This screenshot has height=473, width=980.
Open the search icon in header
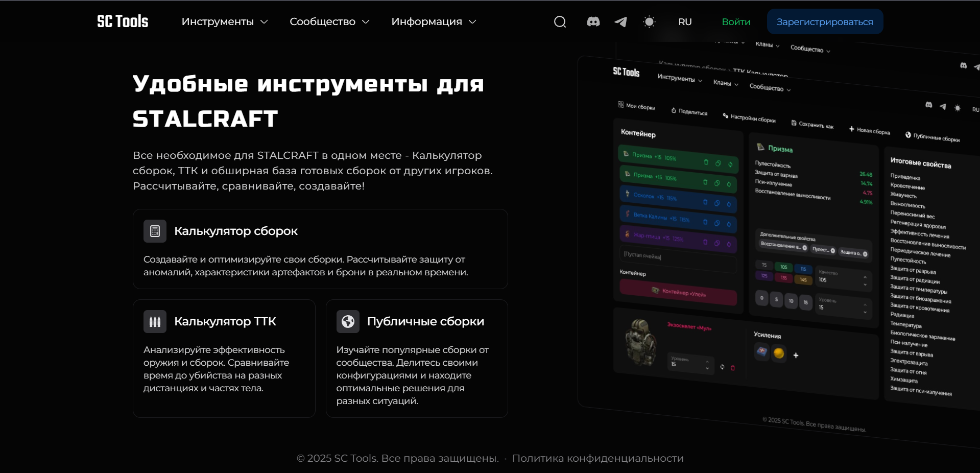tap(560, 22)
